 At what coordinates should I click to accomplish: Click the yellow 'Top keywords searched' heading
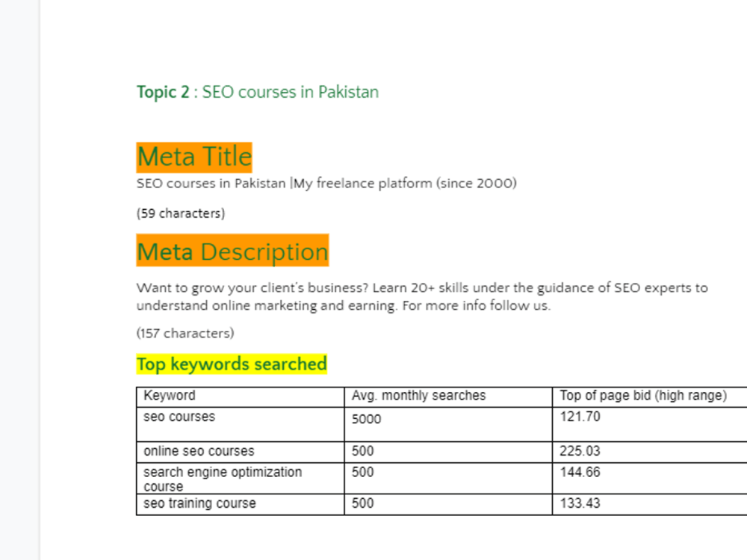click(x=232, y=364)
